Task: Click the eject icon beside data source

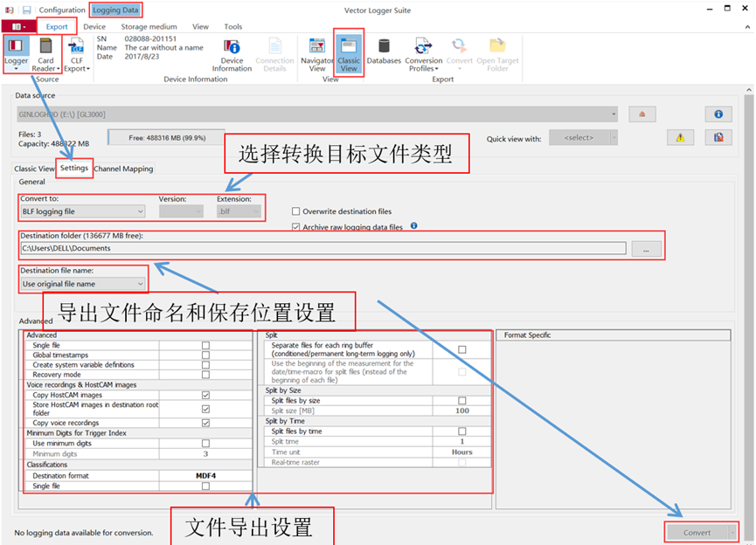Action: (642, 114)
